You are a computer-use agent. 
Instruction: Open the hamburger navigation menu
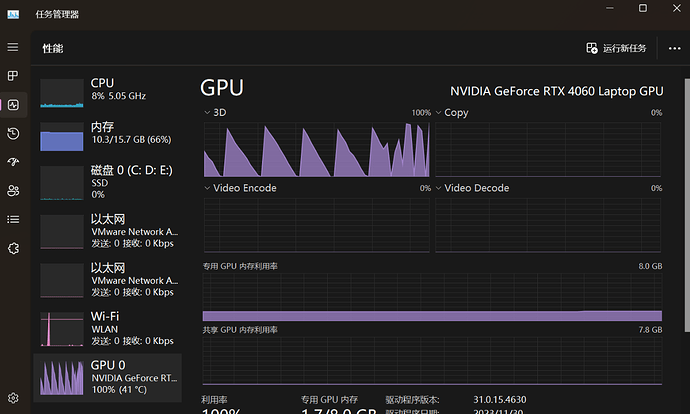click(13, 47)
